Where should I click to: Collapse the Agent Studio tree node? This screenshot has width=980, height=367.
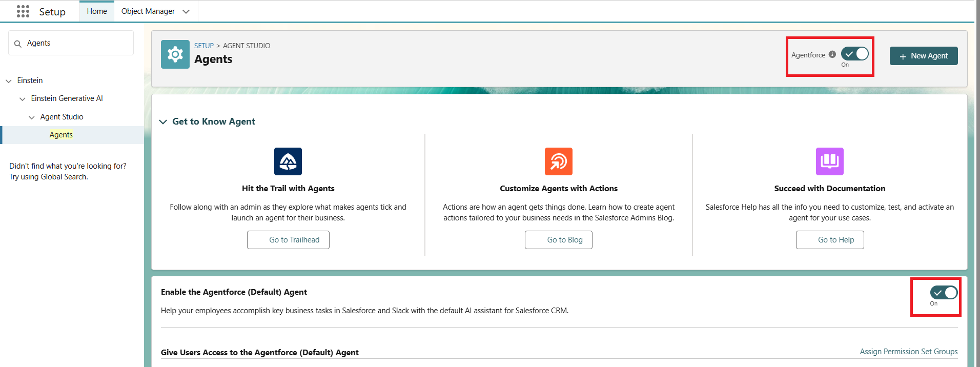(32, 117)
